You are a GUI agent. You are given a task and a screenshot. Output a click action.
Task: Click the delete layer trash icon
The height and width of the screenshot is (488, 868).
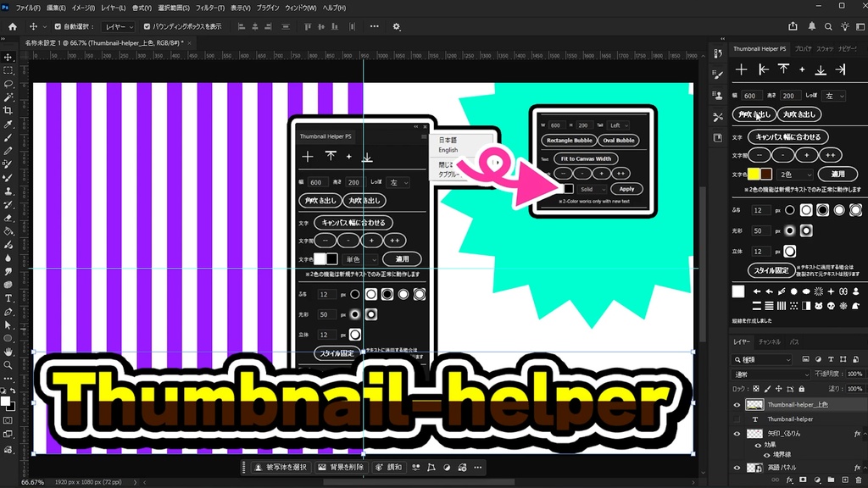pyautogui.click(x=857, y=479)
